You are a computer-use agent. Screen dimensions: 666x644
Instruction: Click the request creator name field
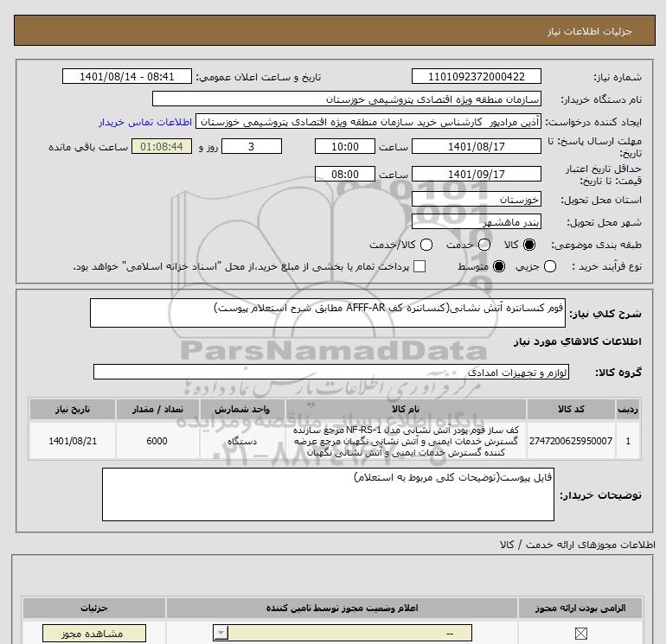pyautogui.click(x=368, y=122)
